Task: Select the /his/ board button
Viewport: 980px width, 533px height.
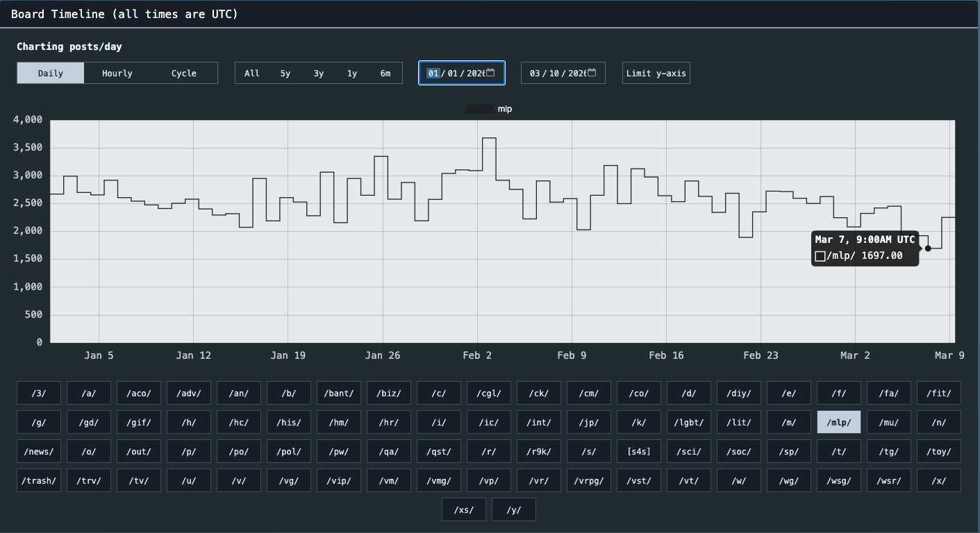Action: tap(289, 422)
